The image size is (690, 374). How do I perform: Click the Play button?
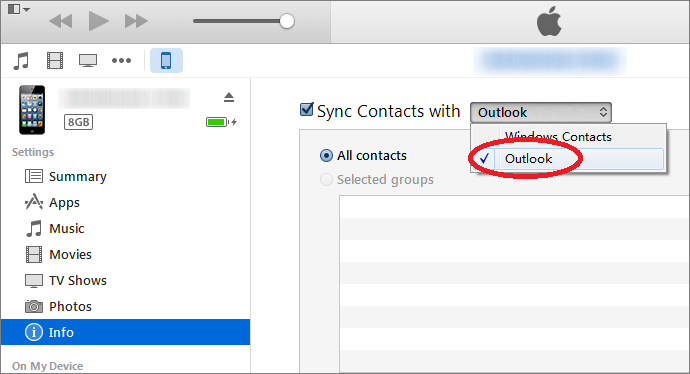[x=98, y=21]
